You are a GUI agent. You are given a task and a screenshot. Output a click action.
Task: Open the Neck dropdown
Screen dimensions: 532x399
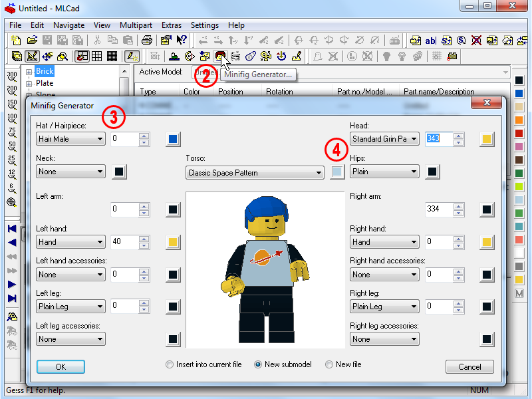pos(70,172)
